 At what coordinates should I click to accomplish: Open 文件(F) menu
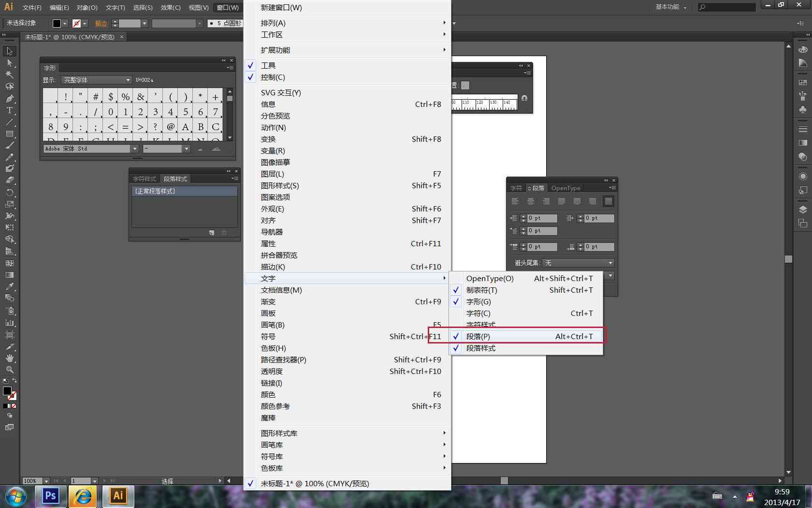click(32, 7)
